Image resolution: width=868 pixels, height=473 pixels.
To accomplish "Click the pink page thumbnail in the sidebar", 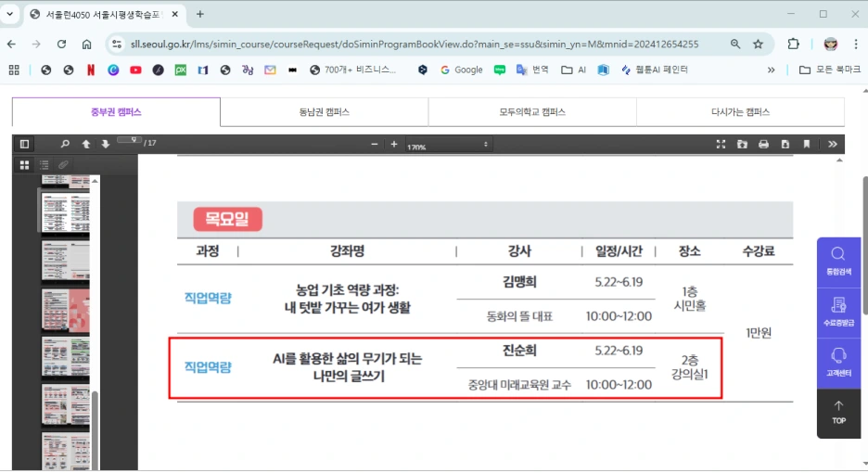I will [x=65, y=310].
